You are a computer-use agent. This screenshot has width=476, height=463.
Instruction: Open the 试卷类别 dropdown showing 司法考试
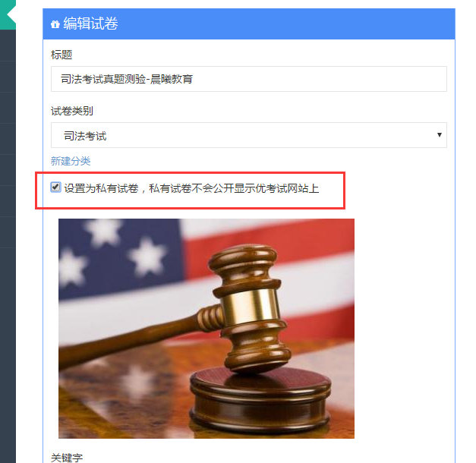click(x=248, y=135)
